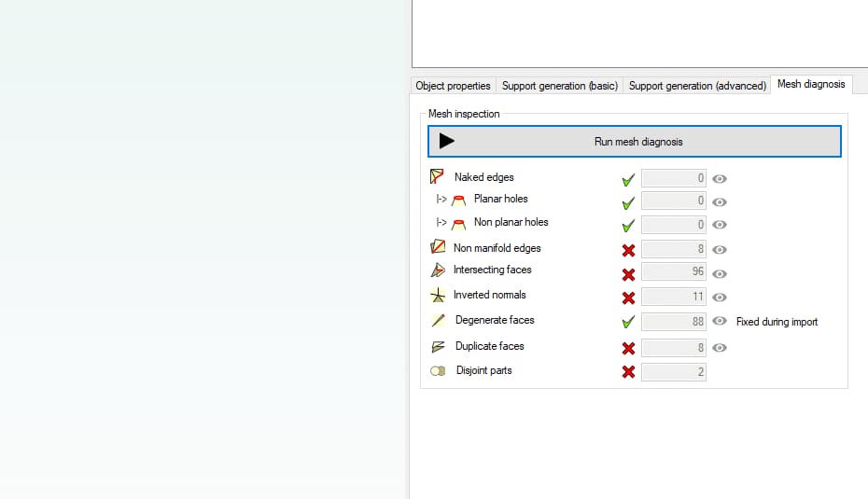Toggle eye visibility for Non planar holes
Screen dimensions: 868x499
[x=719, y=225]
